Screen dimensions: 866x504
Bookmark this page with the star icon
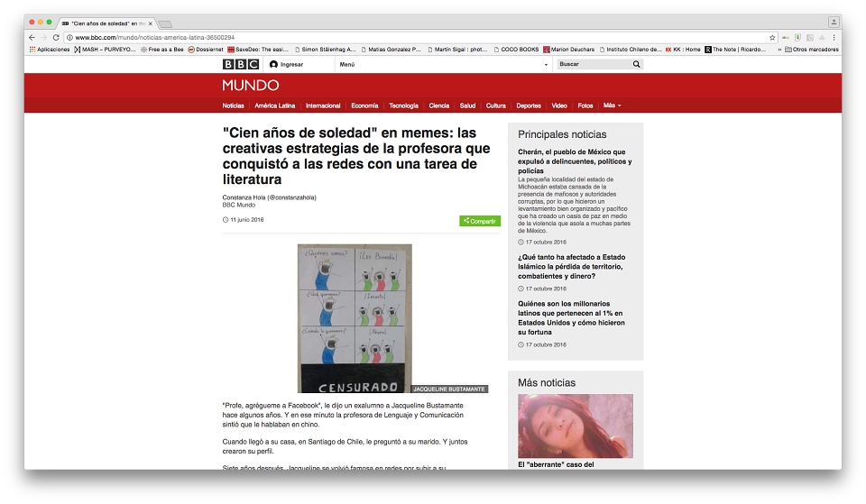(772, 38)
